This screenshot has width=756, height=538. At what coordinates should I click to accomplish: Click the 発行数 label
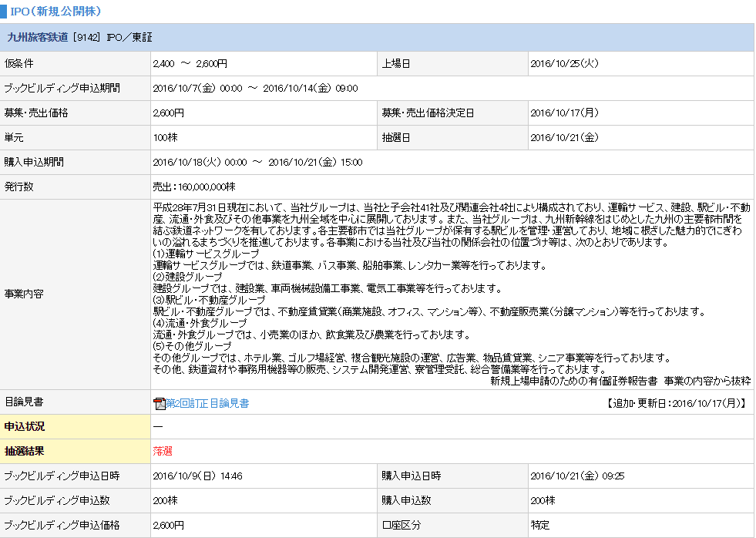(x=18, y=187)
